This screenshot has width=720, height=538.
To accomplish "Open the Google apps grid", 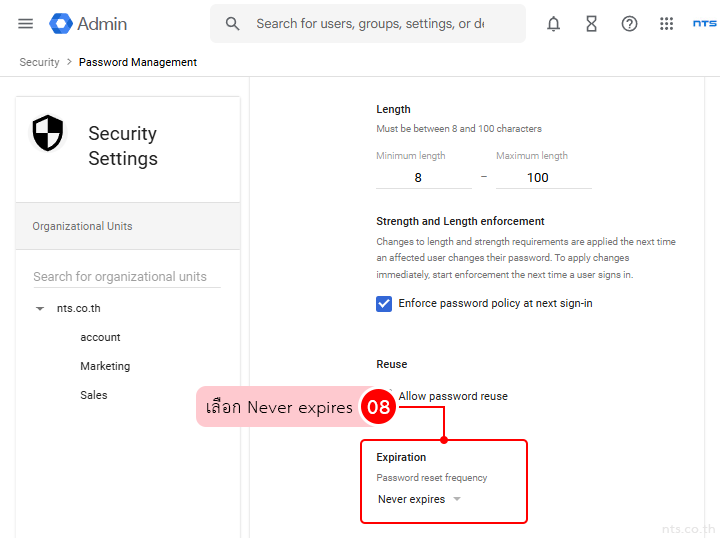I will [x=667, y=24].
